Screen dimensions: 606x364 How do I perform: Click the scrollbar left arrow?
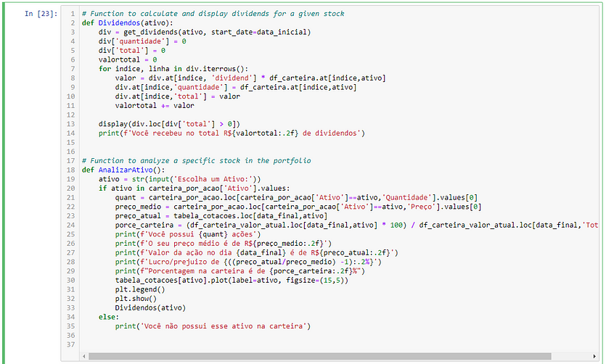click(x=84, y=356)
